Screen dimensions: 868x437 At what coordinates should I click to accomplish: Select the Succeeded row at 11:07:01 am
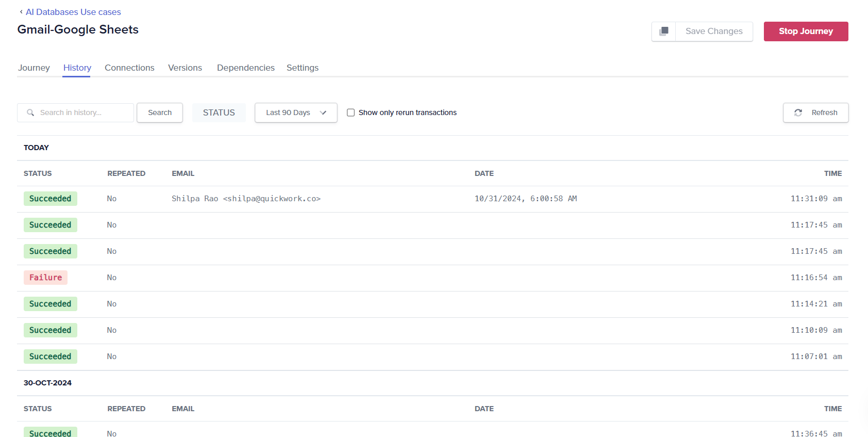432,357
